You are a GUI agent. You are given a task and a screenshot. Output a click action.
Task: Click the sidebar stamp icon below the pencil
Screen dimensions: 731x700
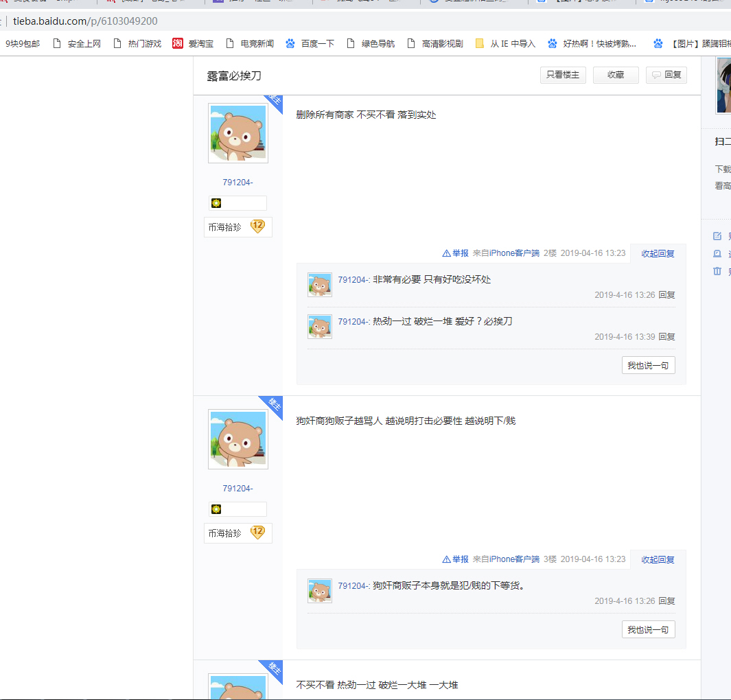(717, 254)
